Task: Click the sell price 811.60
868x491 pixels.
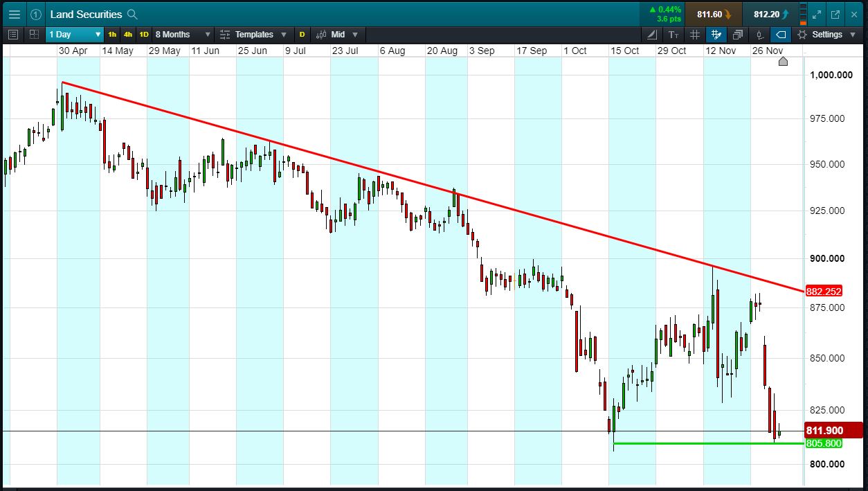Action: (x=713, y=14)
